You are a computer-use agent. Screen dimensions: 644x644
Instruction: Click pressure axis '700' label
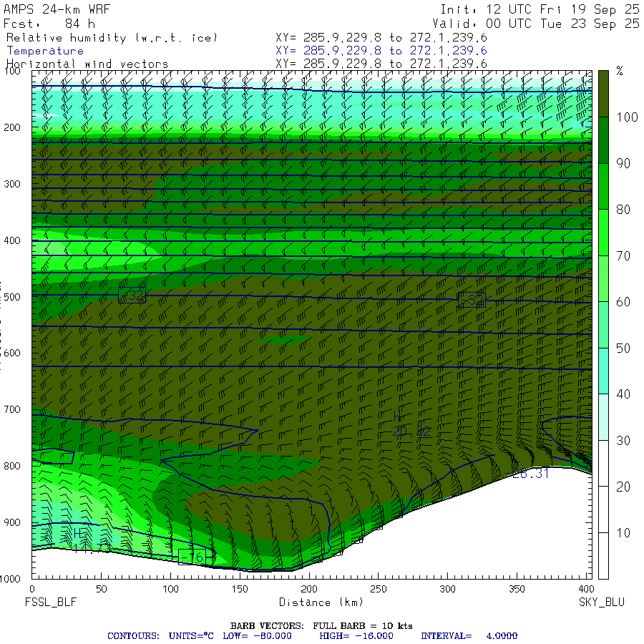12,409
